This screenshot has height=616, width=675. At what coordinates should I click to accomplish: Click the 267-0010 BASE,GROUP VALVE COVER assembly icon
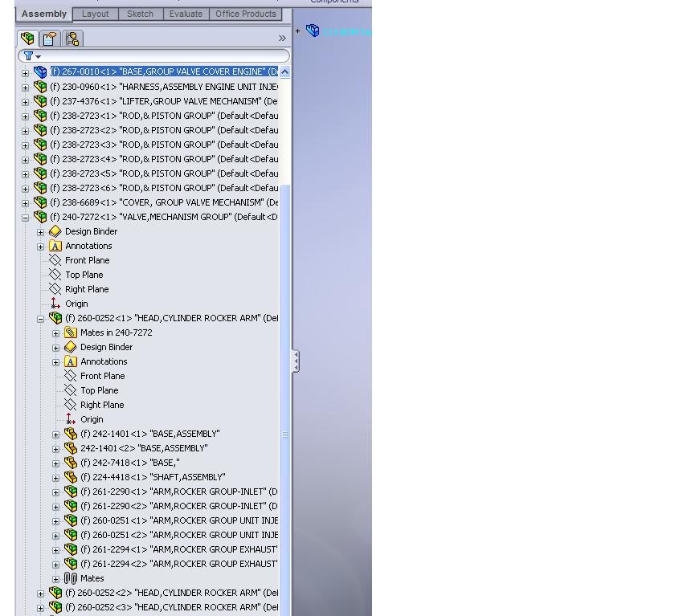[x=40, y=71]
